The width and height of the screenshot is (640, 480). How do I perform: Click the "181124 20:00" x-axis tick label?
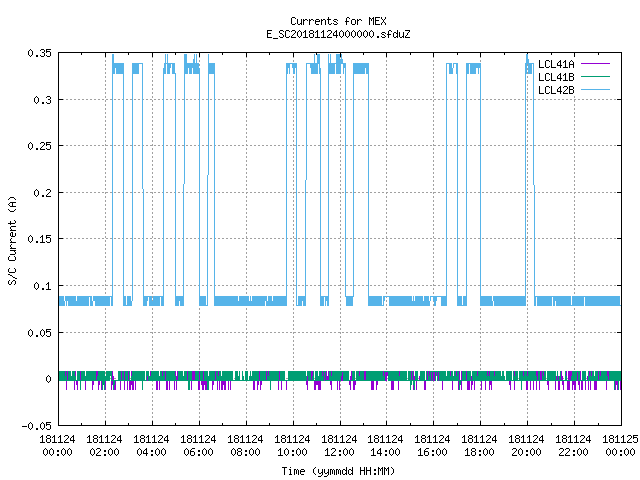tap(526, 446)
